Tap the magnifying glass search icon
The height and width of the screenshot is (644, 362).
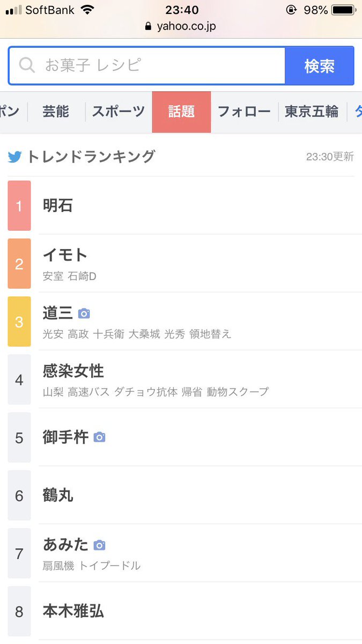(27, 65)
